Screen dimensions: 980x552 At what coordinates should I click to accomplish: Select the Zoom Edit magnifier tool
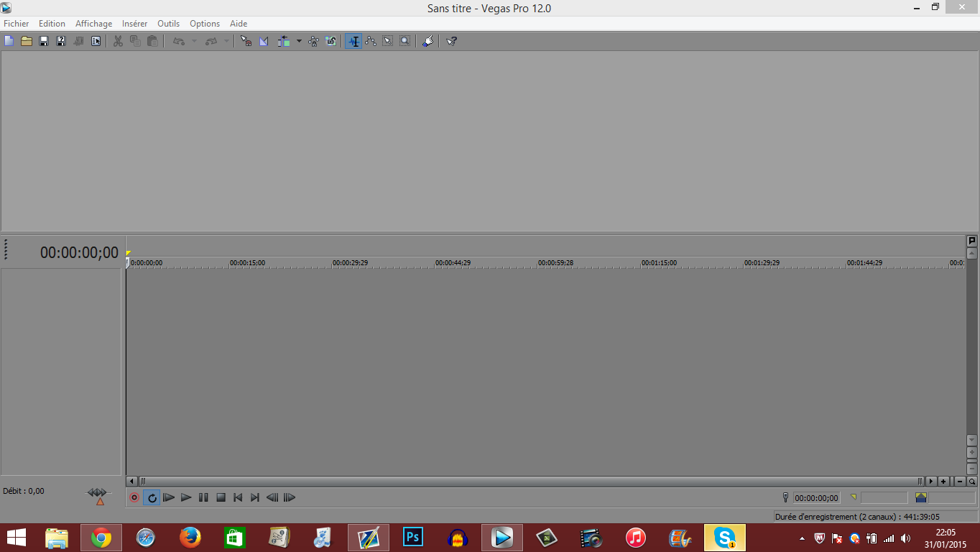point(405,41)
